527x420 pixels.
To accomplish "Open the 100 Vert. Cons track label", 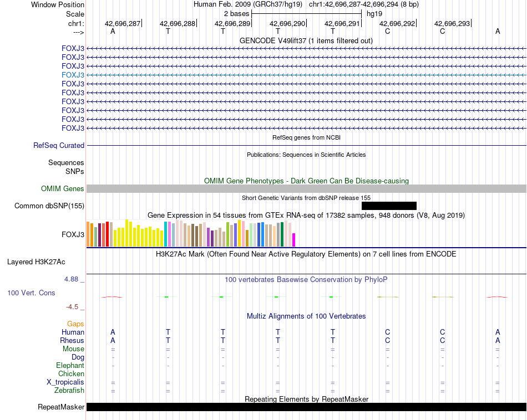I will [x=31, y=293].
